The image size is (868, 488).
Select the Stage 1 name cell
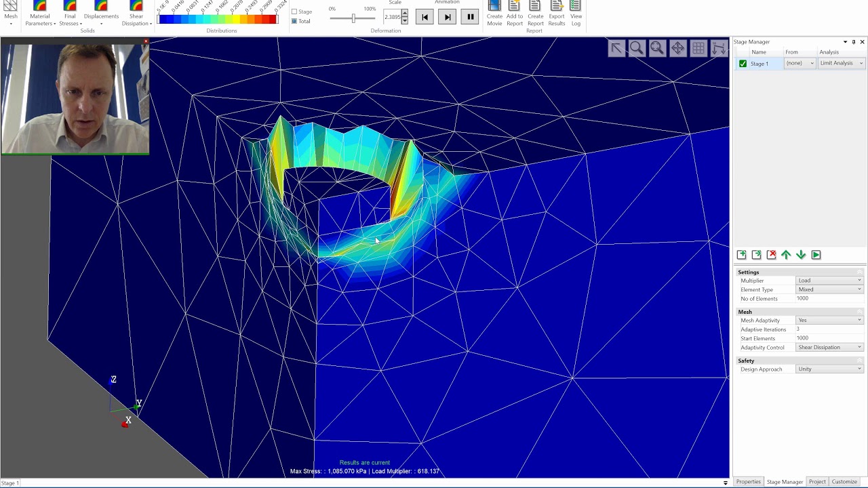(x=766, y=64)
